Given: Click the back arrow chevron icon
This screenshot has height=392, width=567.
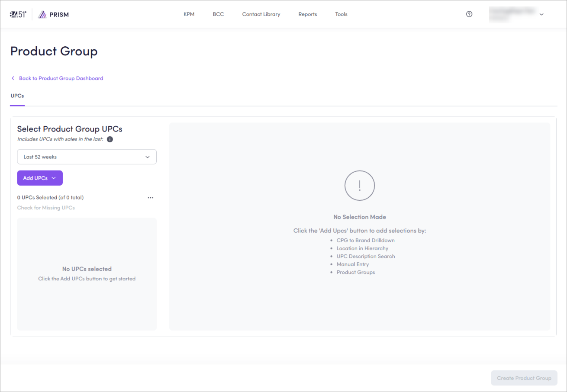Looking at the screenshot, I should click(x=13, y=78).
